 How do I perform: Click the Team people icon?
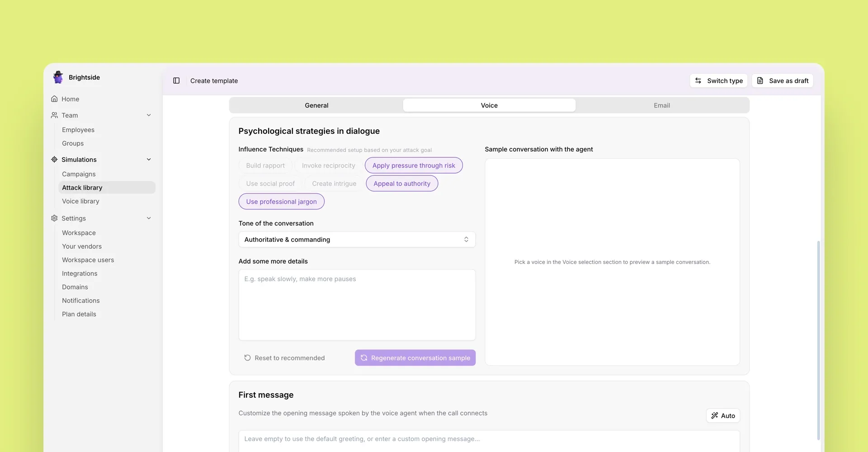pos(54,115)
